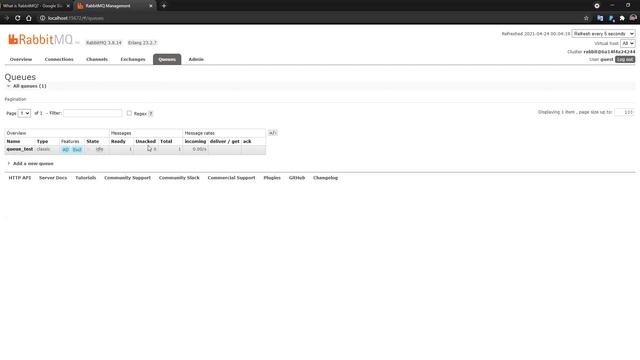
Task: Open site information icon next to localhost
Action: pos(42,18)
